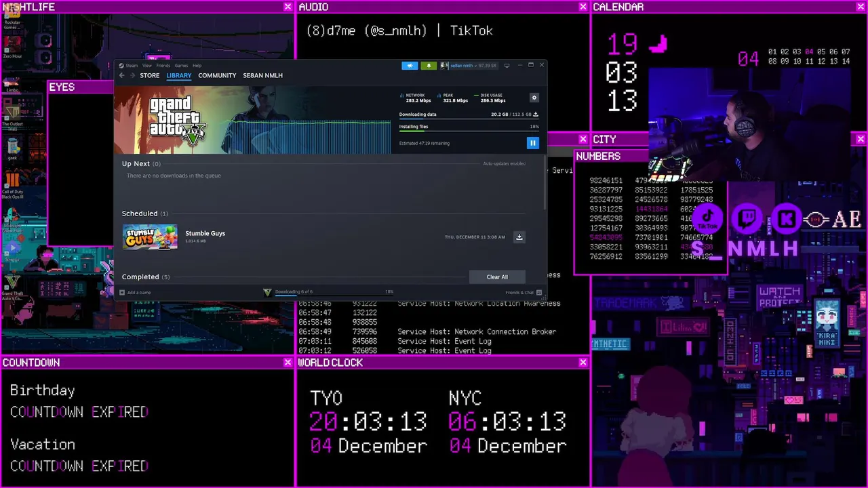Click Add a Game link

point(139,293)
